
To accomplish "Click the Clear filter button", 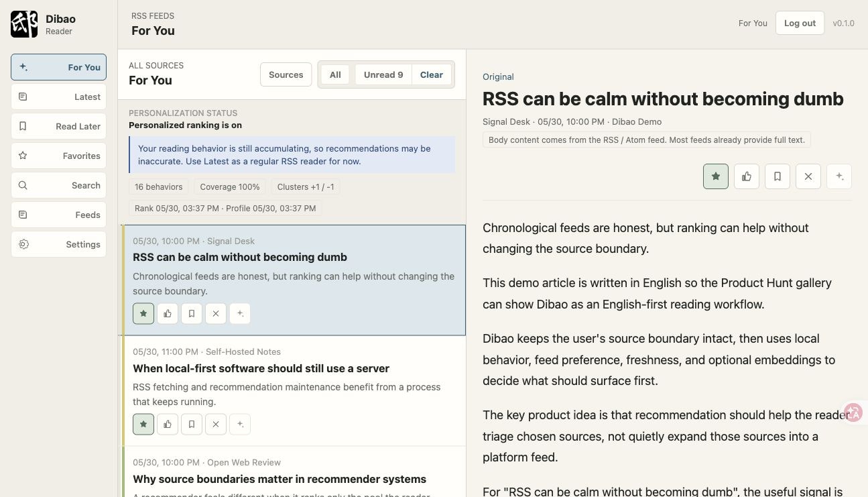I will 432,74.
